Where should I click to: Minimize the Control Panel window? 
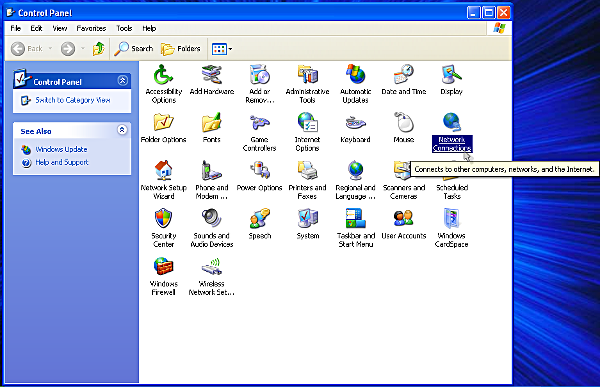[473, 13]
